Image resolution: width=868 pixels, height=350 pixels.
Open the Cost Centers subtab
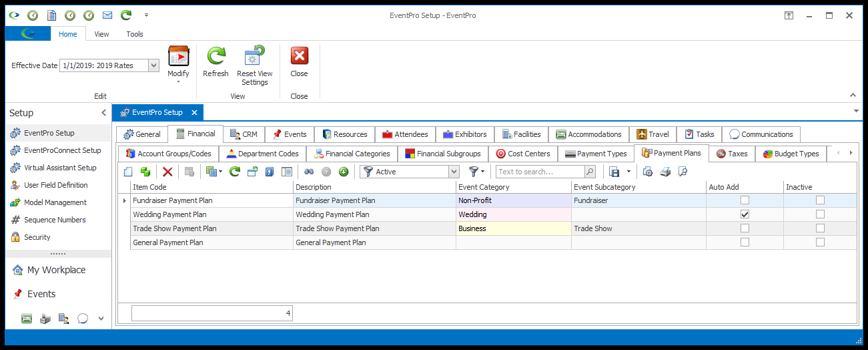tap(524, 154)
